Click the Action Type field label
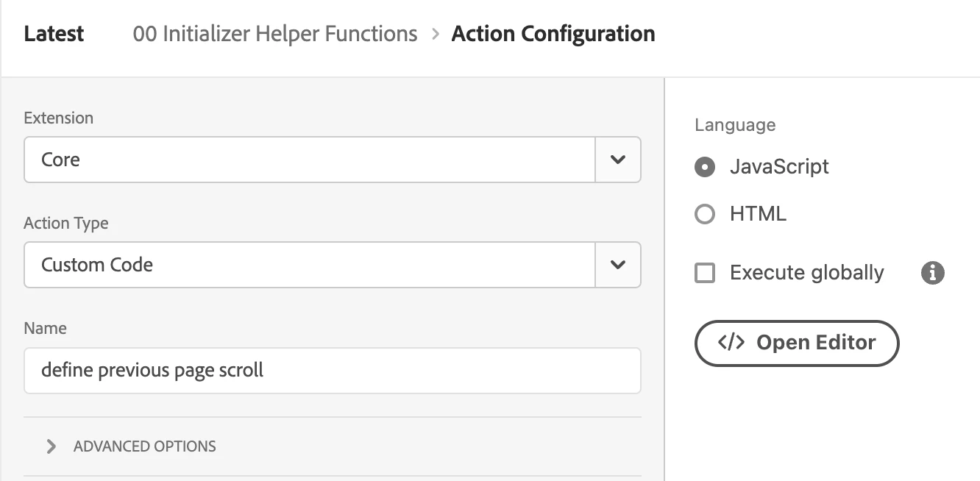Viewport: 980px width, 481px height. (x=66, y=223)
